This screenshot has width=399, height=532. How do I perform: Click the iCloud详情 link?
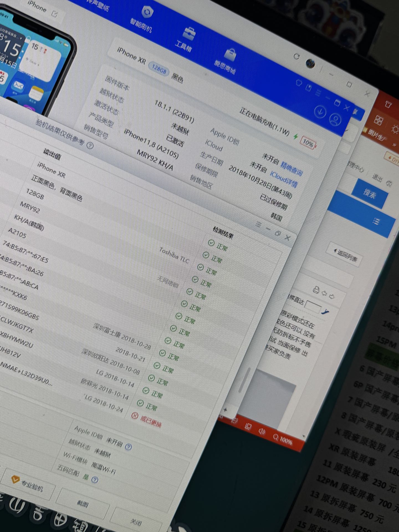(284, 179)
